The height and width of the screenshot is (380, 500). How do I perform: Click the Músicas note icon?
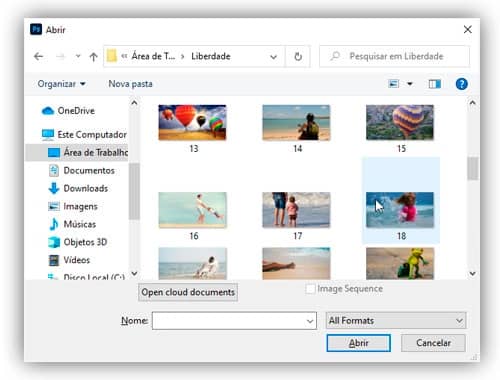tap(54, 224)
